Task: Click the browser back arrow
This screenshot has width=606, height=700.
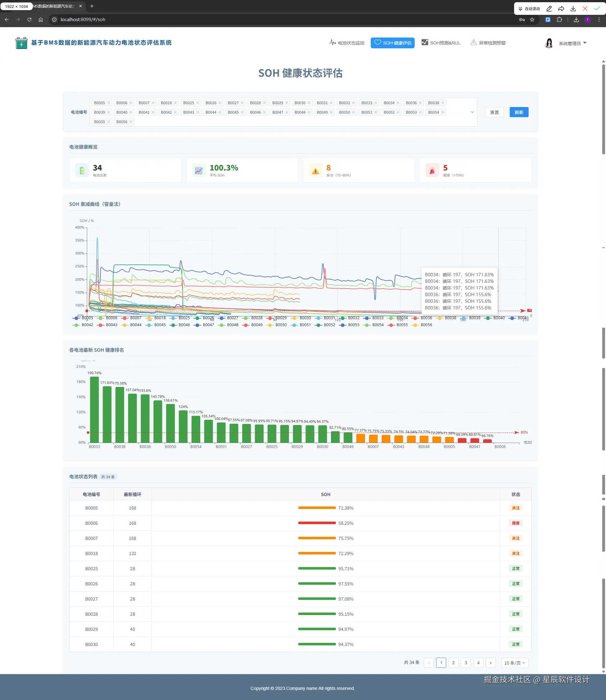Action: pyautogui.click(x=7, y=20)
